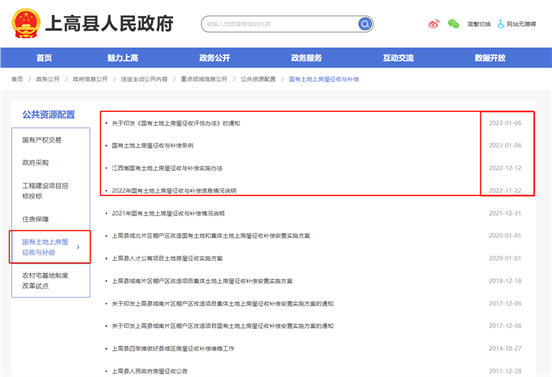Open the 政务服务 navigation menu
552x377 pixels.
[x=306, y=58]
